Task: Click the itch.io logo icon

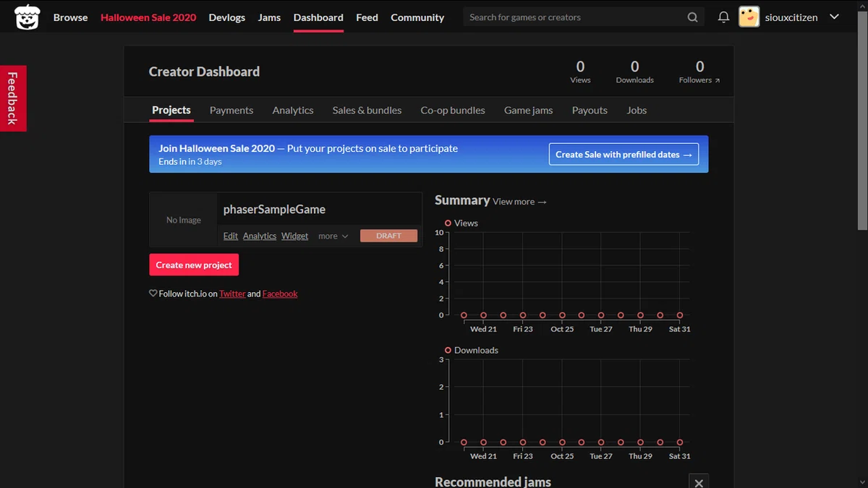Action: [x=27, y=17]
